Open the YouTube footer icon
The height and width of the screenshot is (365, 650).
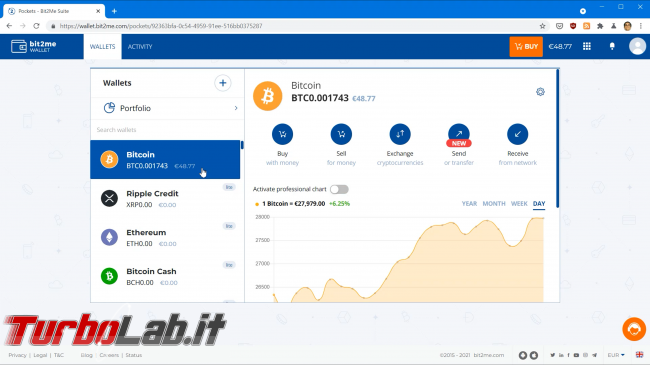pyautogui.click(x=576, y=355)
